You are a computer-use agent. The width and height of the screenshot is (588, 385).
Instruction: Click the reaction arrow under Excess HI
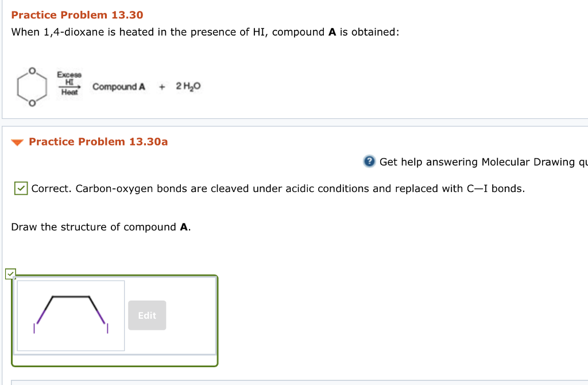click(x=69, y=87)
